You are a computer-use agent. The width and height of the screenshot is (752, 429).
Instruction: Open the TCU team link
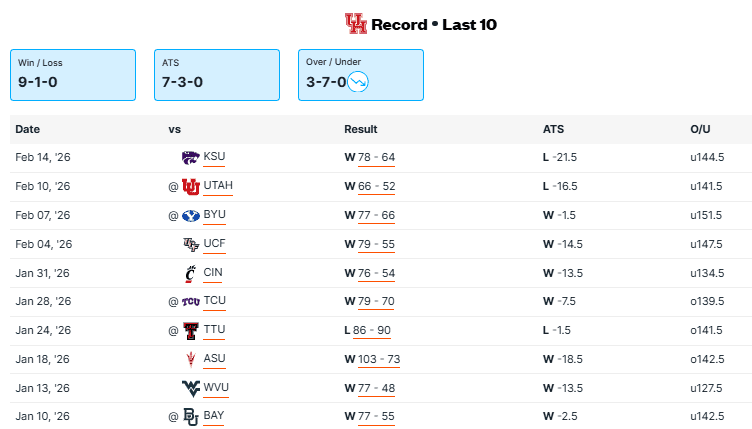(x=214, y=301)
